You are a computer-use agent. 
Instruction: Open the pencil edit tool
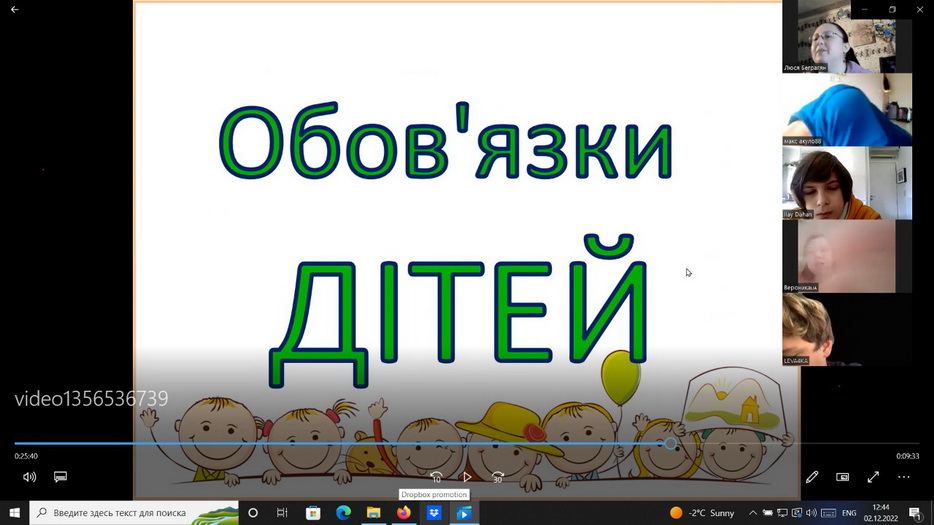coord(812,477)
